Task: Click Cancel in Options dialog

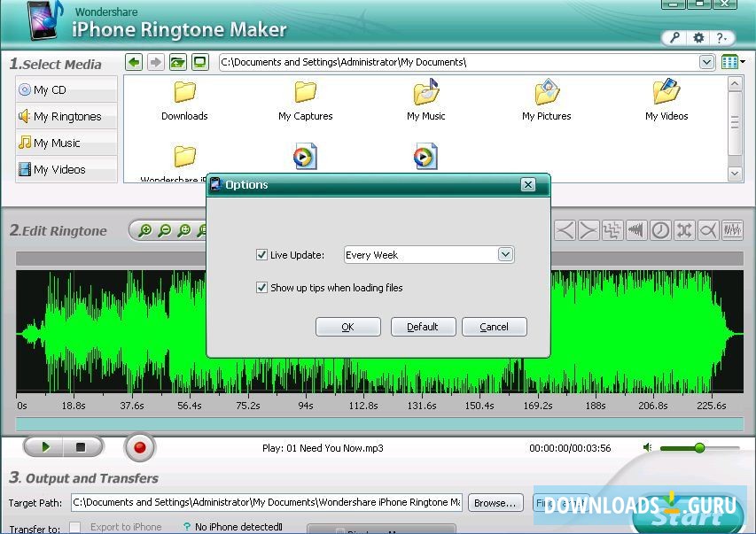Action: pos(495,327)
